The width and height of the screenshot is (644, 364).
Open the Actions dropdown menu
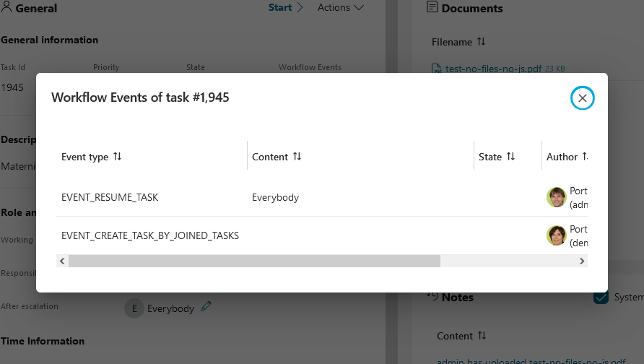tap(341, 7)
